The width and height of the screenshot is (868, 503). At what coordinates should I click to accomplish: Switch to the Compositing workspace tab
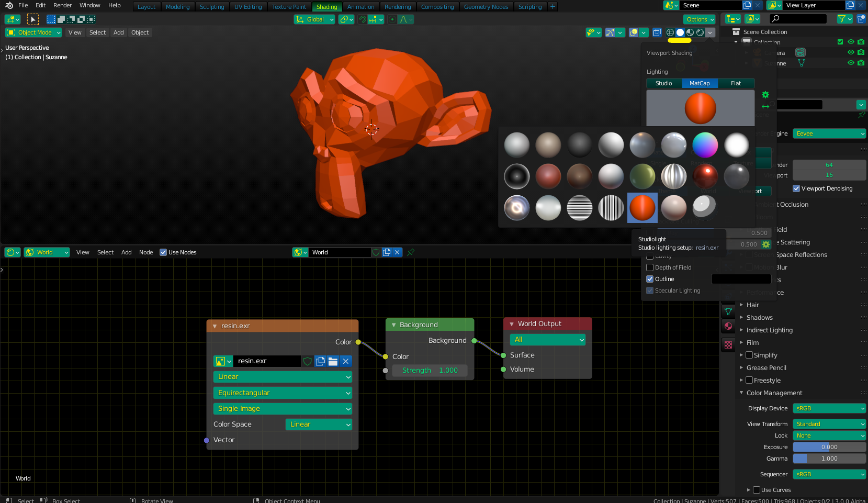[x=437, y=7]
